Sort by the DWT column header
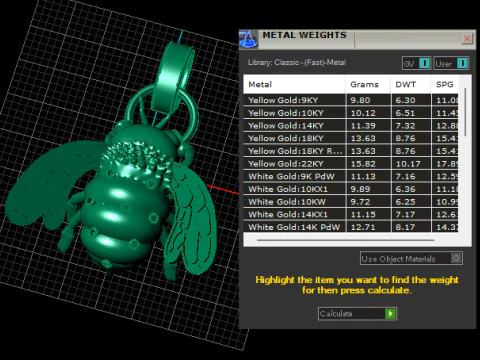 coord(411,84)
